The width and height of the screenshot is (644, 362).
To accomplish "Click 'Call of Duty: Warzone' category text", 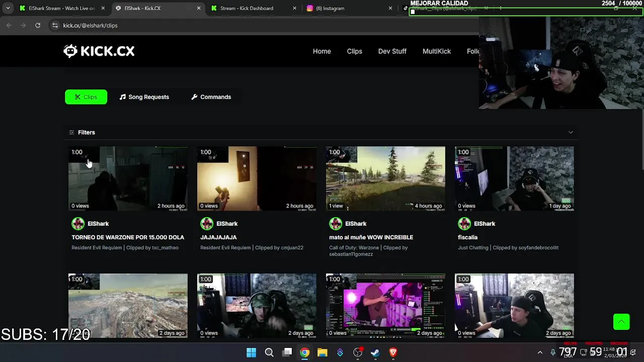I will [x=354, y=248].
